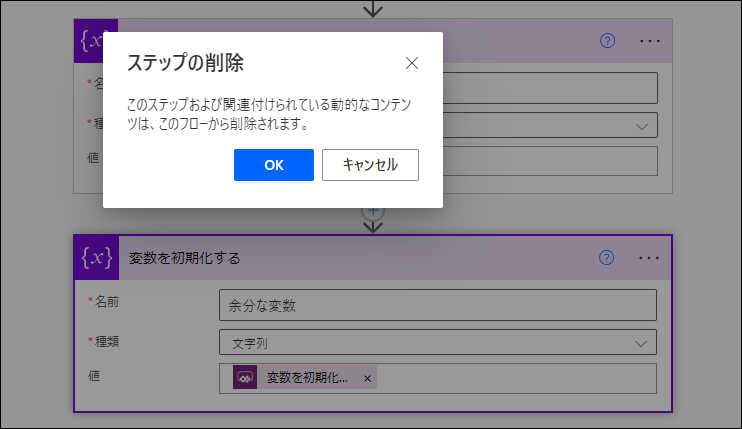Confirm step deletion with OK button
742x429 pixels.
click(x=274, y=165)
